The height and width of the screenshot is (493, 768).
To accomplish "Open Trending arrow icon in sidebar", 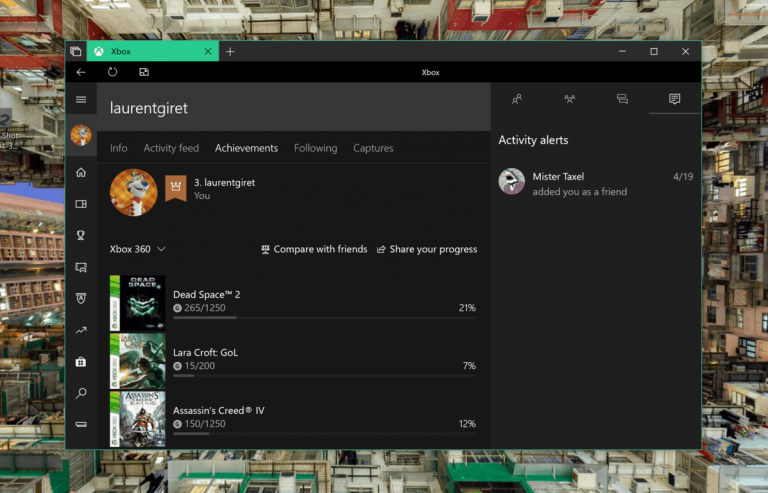I will [81, 330].
